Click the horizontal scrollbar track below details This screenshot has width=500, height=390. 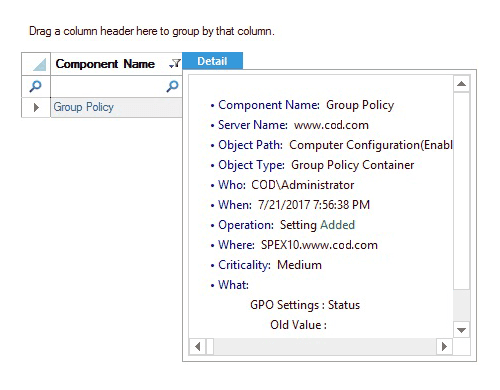(x=325, y=347)
